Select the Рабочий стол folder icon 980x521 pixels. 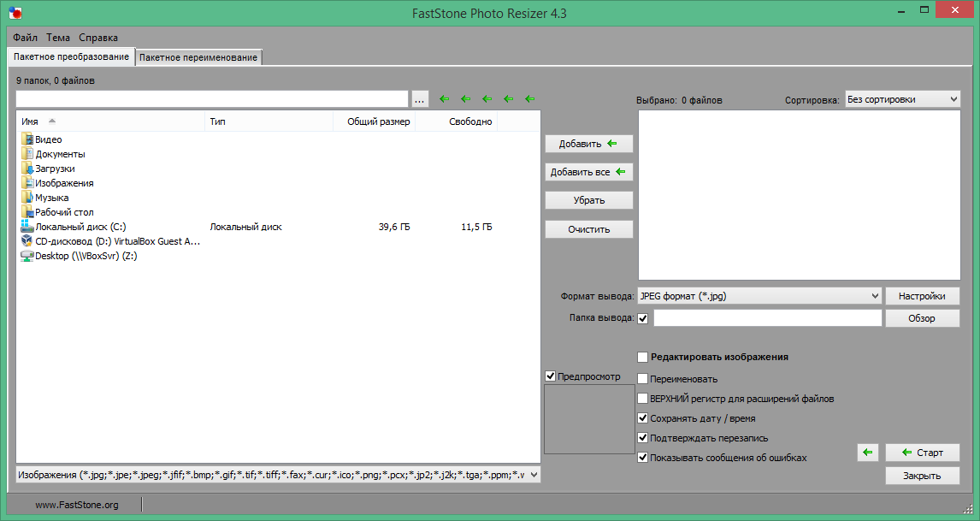click(x=27, y=211)
